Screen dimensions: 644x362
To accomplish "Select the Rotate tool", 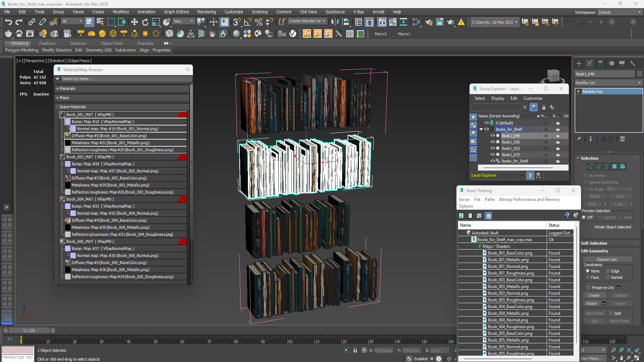I will (x=145, y=22).
